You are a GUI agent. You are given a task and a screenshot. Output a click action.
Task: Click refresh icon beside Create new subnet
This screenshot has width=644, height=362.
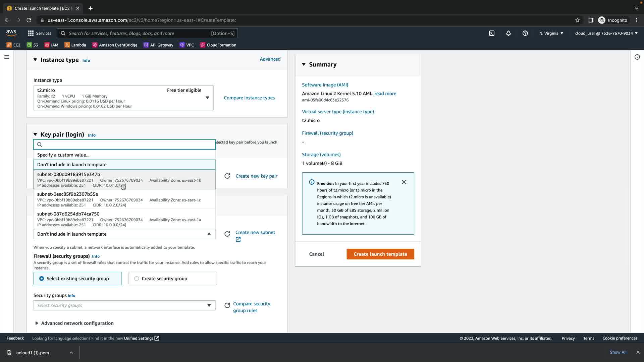pyautogui.click(x=227, y=234)
